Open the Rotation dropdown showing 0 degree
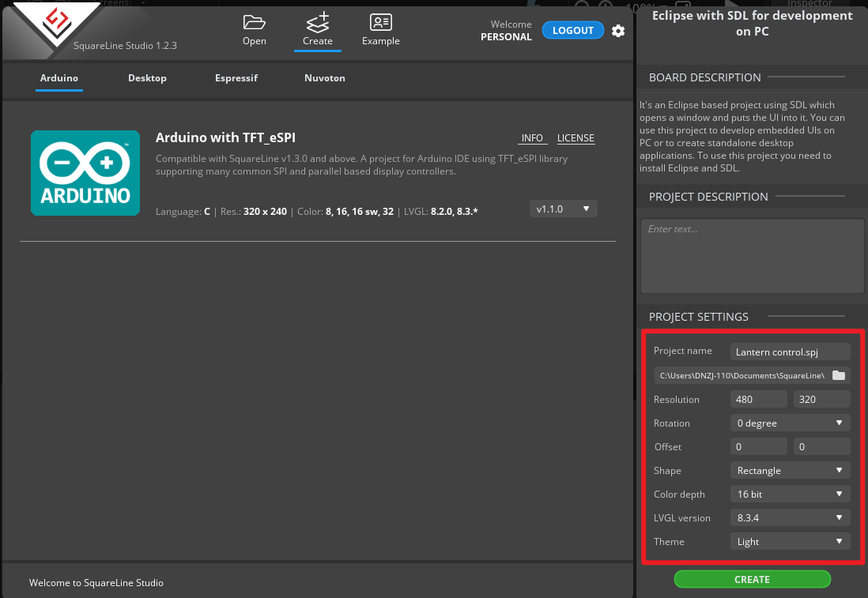 (x=790, y=423)
